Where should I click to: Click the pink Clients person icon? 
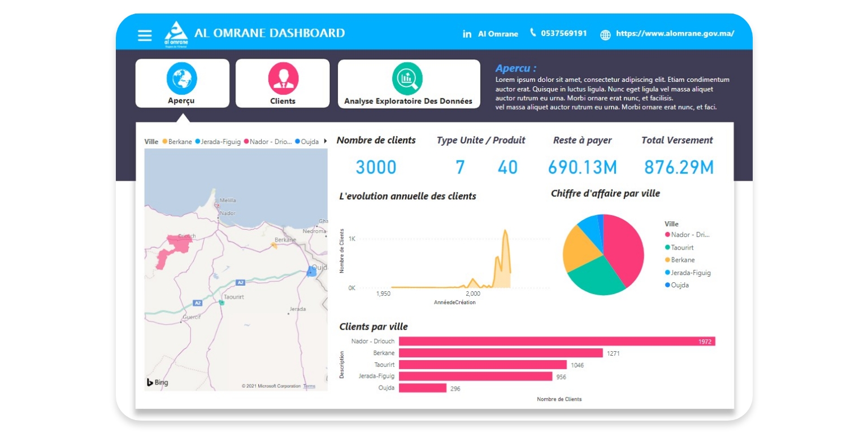(x=283, y=78)
